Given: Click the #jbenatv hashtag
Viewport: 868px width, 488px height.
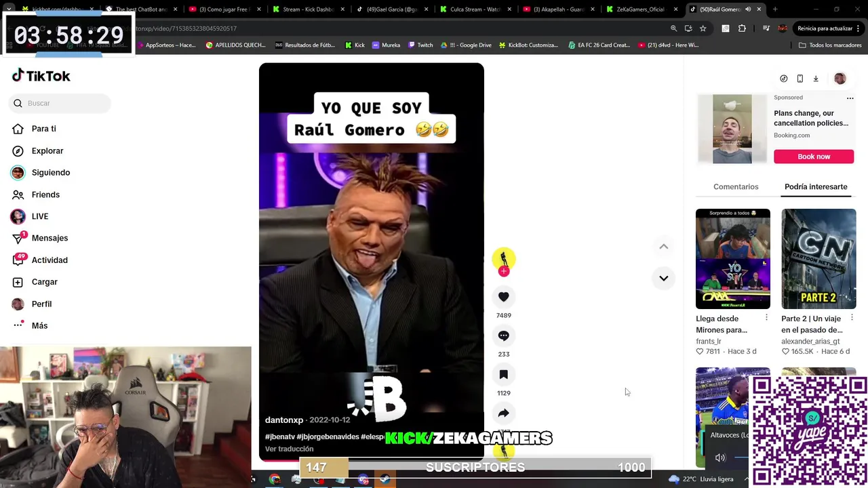Looking at the screenshot, I should (280, 436).
